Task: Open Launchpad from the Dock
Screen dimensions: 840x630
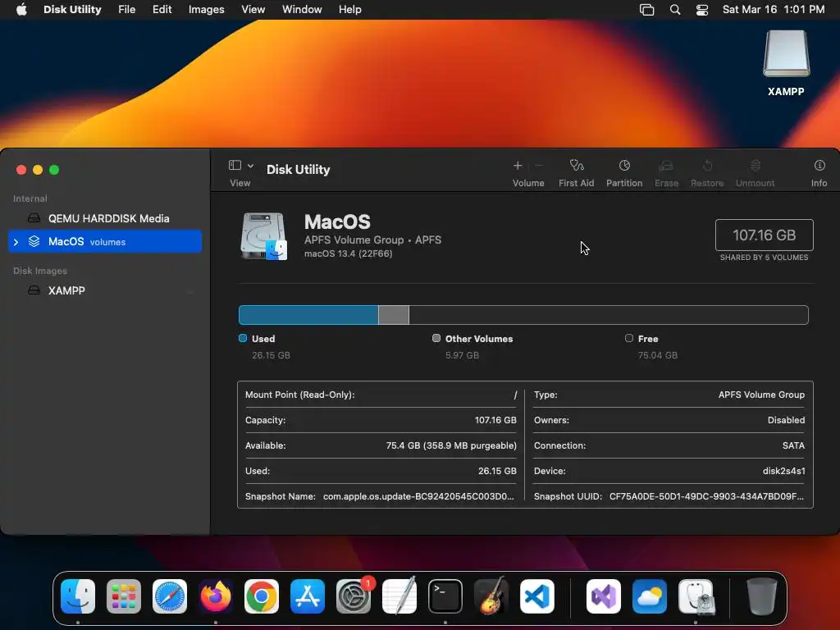Action: coord(124,596)
